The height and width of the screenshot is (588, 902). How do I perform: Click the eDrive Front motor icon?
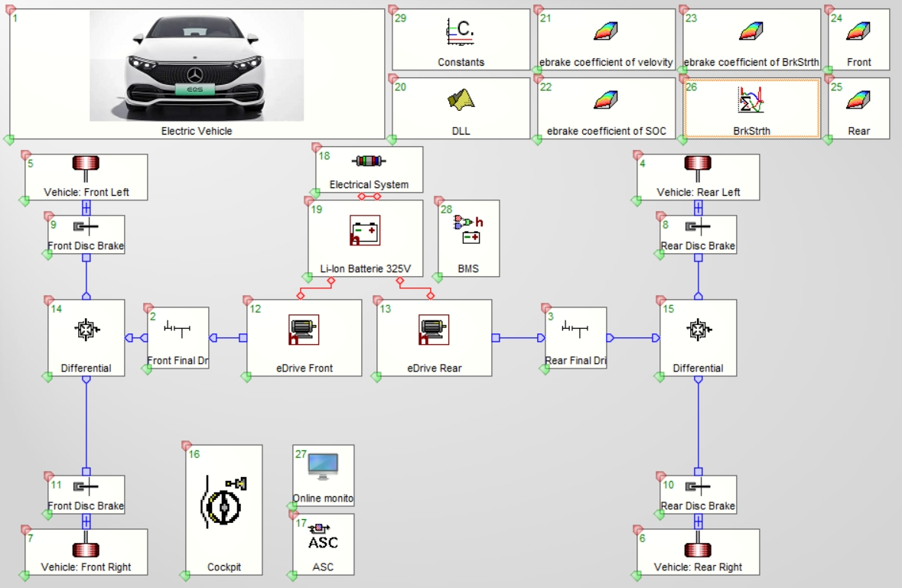(x=304, y=330)
